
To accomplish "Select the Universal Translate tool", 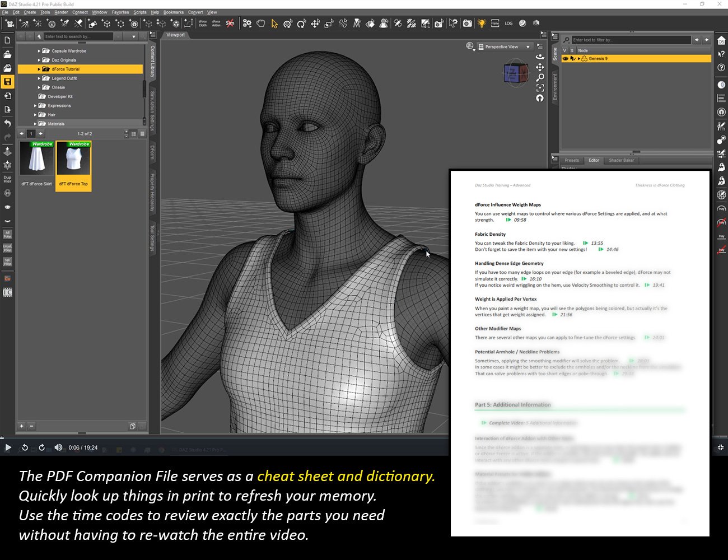I will pyautogui.click(x=315, y=24).
